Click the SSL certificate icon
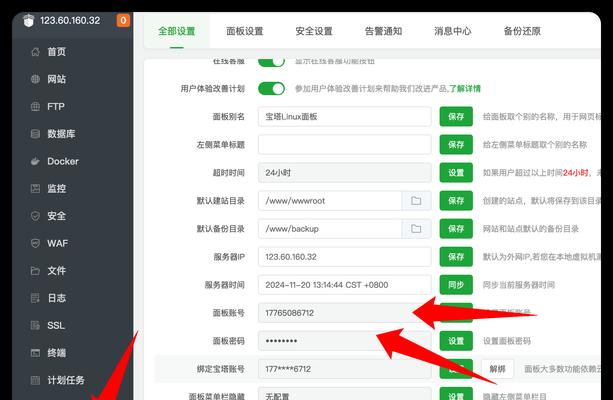This screenshot has height=400, width=613. tap(35, 325)
